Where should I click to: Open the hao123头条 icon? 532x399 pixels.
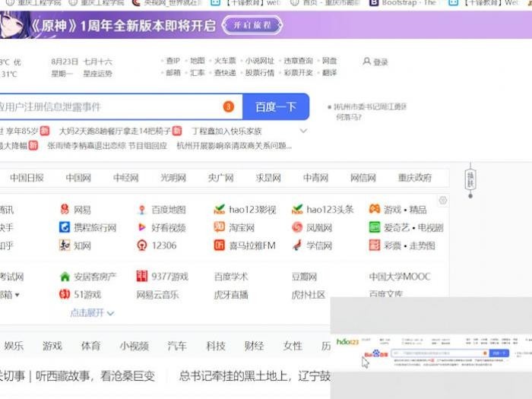[x=297, y=209]
